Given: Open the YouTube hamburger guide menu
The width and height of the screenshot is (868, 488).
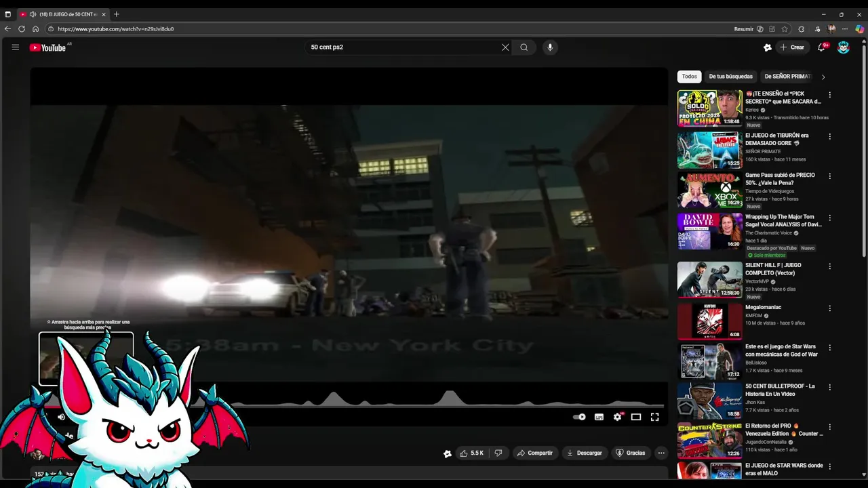Looking at the screenshot, I should [x=15, y=47].
